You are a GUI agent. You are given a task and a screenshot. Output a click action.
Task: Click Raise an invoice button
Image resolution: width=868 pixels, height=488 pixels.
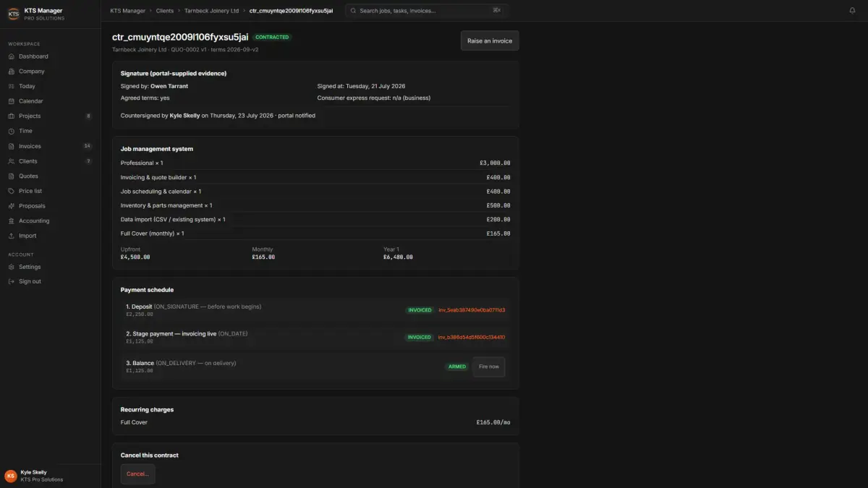(490, 40)
